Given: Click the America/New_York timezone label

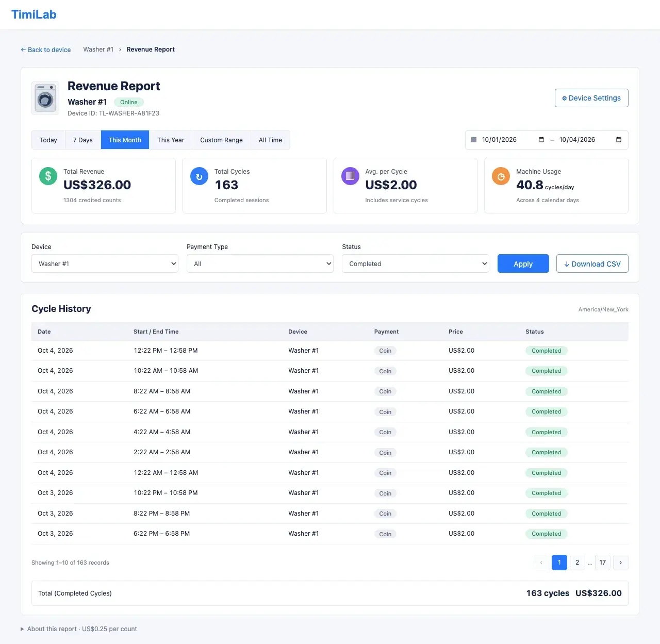Looking at the screenshot, I should (603, 309).
